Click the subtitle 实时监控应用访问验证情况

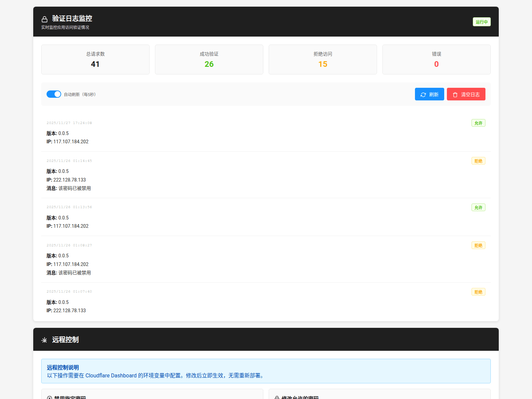click(x=65, y=28)
